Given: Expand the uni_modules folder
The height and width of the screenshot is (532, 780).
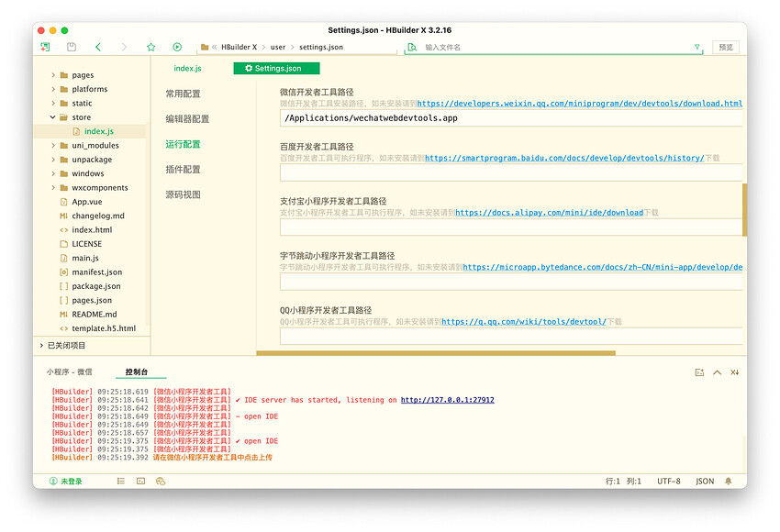Looking at the screenshot, I should point(53,145).
